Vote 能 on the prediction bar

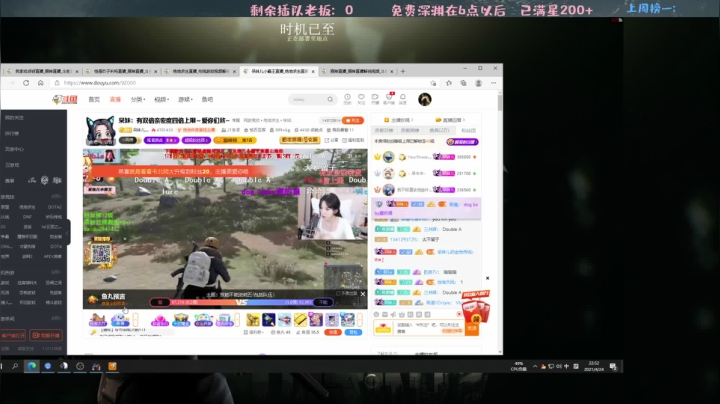[x=160, y=302]
